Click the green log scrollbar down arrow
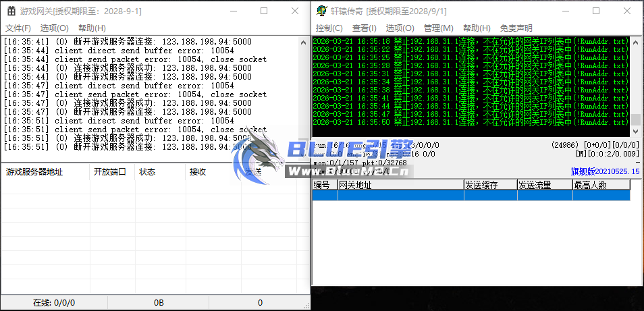644x311 pixels. coord(635,132)
